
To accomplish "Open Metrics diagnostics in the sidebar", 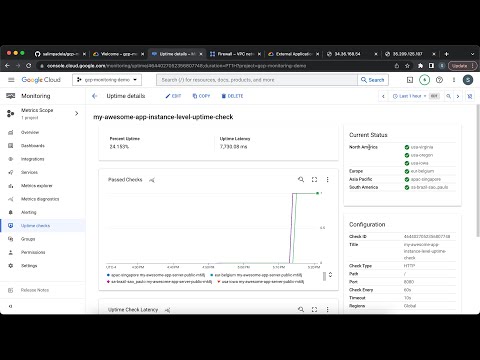I will [x=40, y=199].
